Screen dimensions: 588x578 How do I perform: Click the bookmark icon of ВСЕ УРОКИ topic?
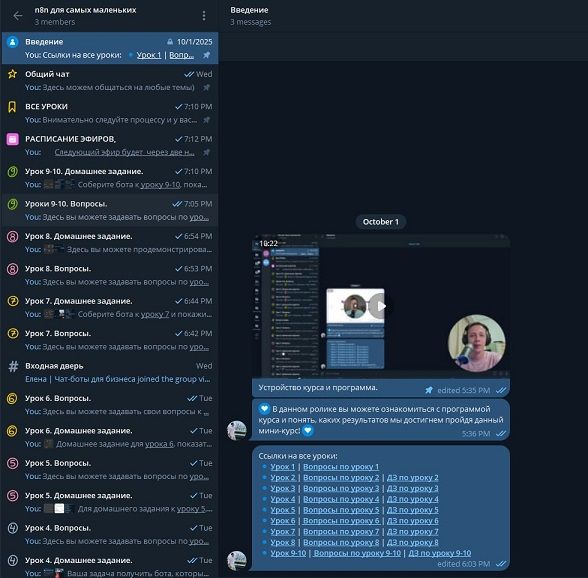12,107
